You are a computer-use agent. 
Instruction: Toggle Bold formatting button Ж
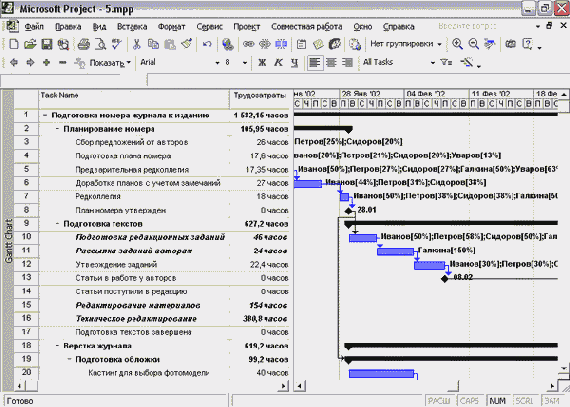point(262,63)
